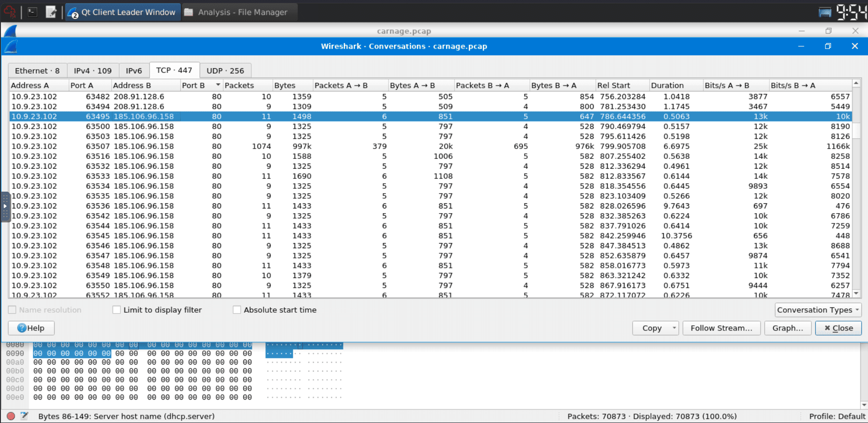
Task: Click scroll-down arrow of the packet bytes pane
Action: (x=864, y=405)
